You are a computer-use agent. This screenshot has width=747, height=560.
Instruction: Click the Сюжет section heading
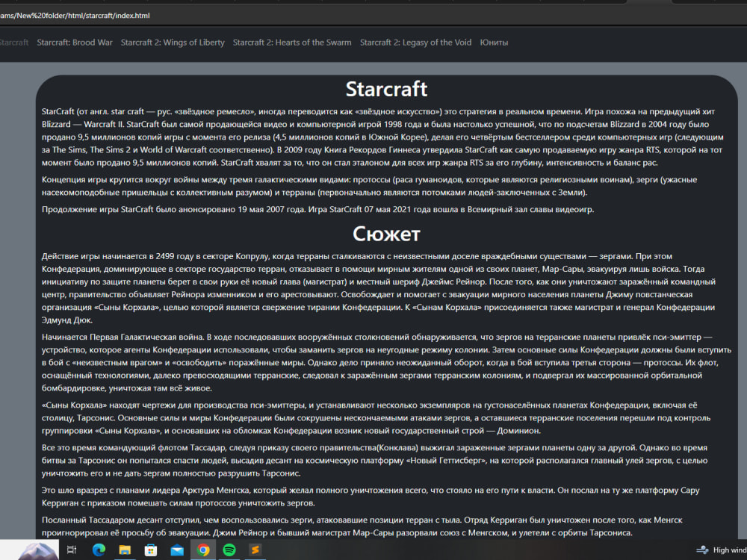[x=386, y=234]
